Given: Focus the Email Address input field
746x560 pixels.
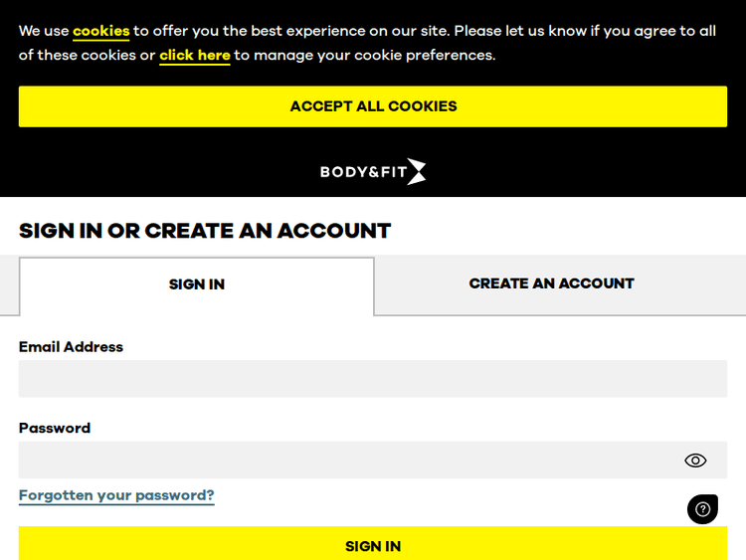Looking at the screenshot, I should tap(373, 379).
